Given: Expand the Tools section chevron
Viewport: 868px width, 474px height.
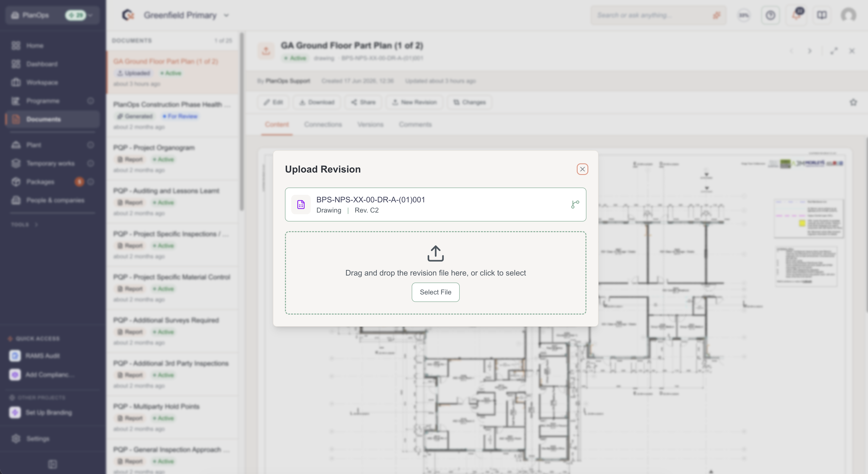Looking at the screenshot, I should 36,224.
